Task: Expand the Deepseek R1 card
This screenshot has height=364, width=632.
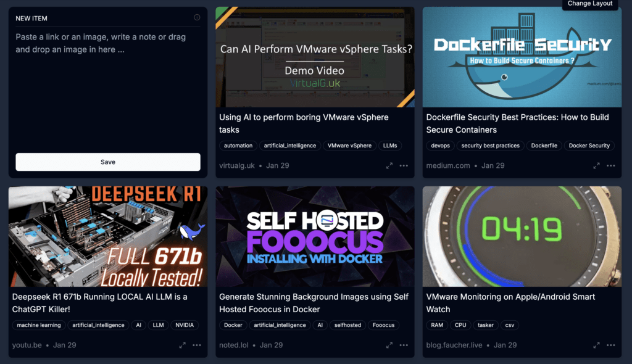Action: pos(183,345)
